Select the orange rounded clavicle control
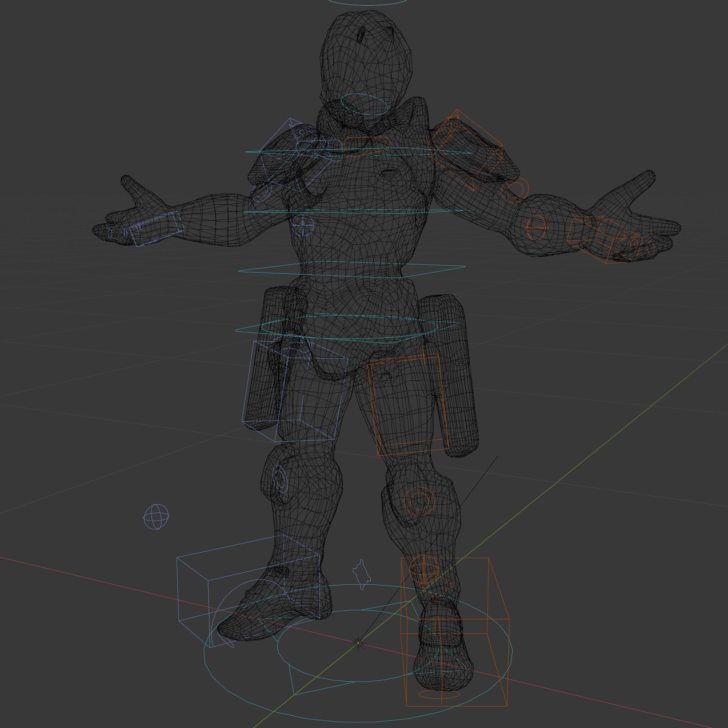Screen dimensions: 728x728 pyautogui.click(x=366, y=146)
